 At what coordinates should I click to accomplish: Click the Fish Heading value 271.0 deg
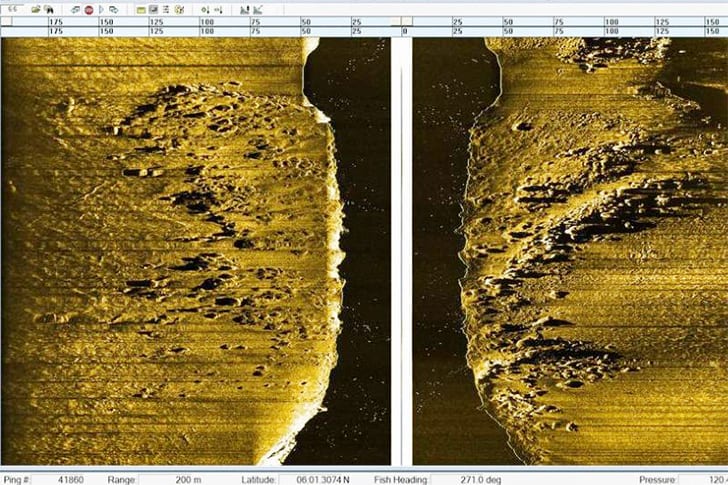click(x=481, y=479)
